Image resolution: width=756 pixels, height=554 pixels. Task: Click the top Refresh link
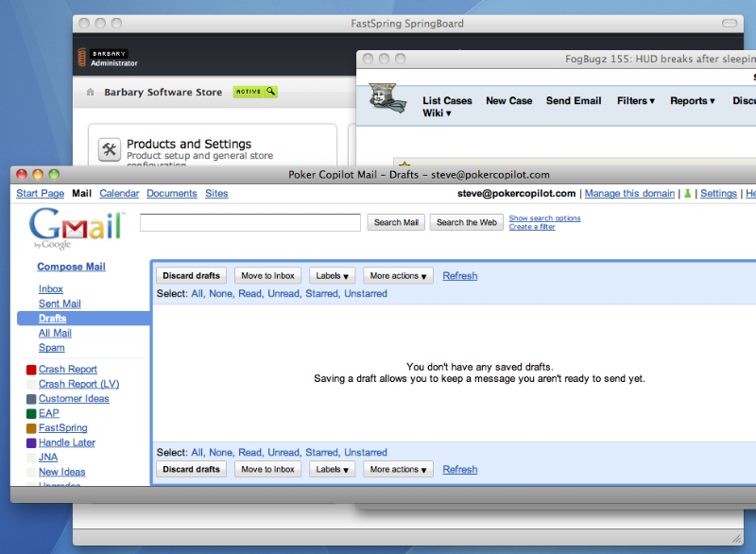[460, 276]
